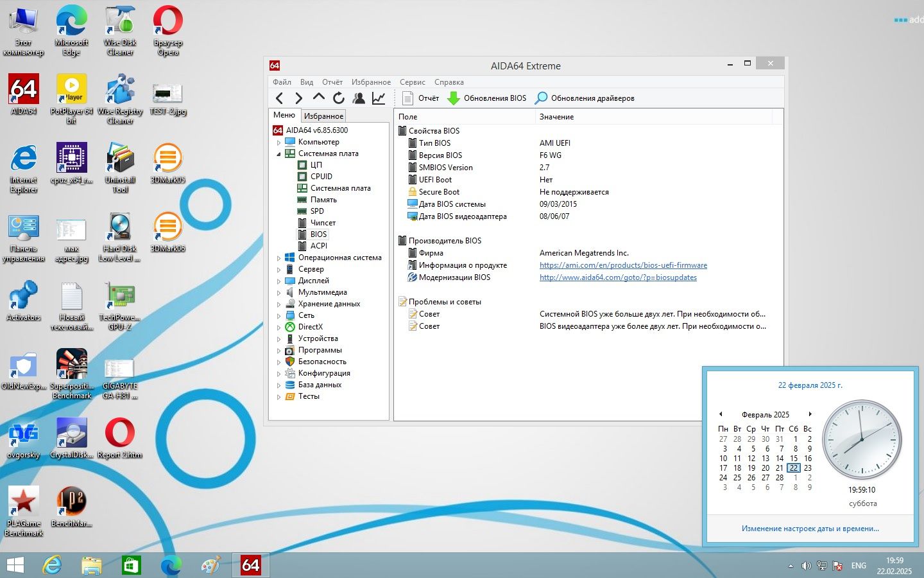Viewport: 924px width, 578px height.
Task: Go to next month in calendar
Action: pyautogui.click(x=810, y=414)
